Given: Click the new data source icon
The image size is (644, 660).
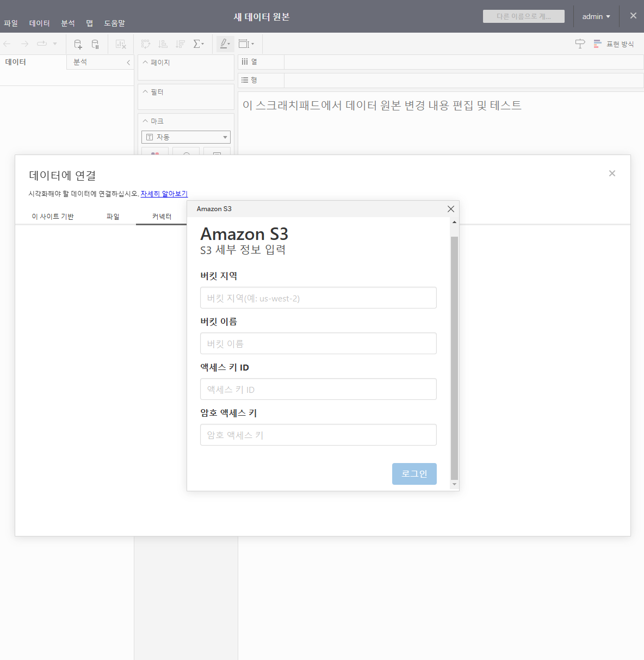Looking at the screenshot, I should [x=78, y=44].
